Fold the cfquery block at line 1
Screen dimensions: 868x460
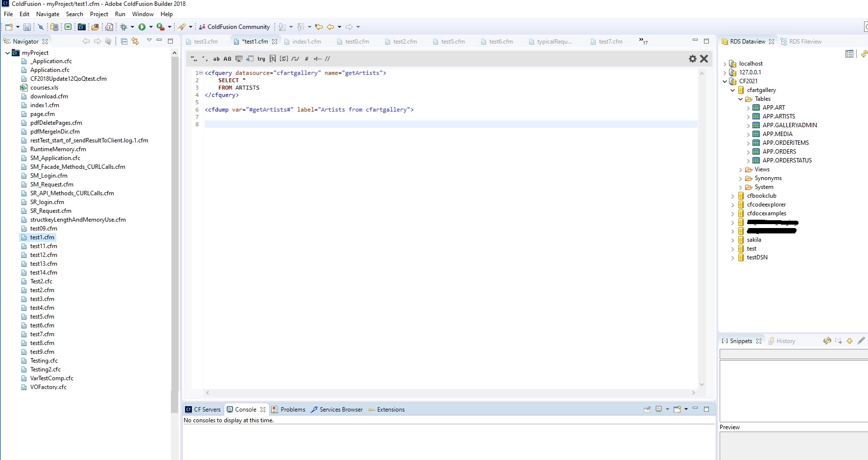tap(201, 73)
